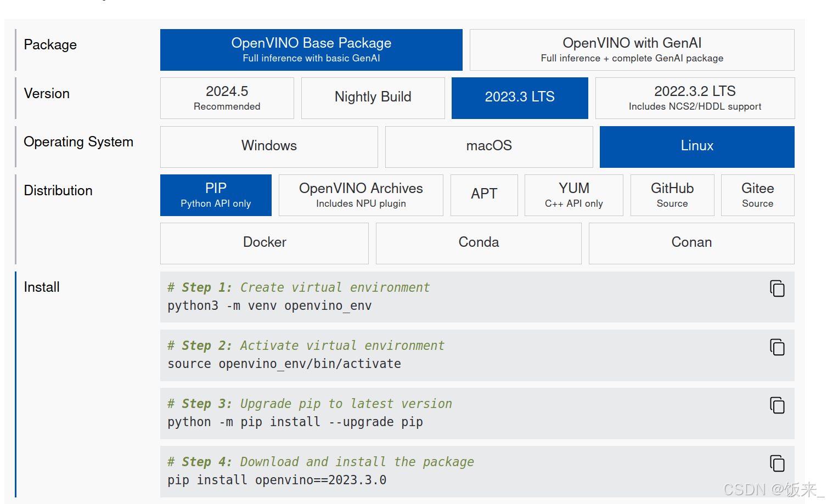Choose the Conda distribution option
The image size is (827, 504).
(478, 242)
